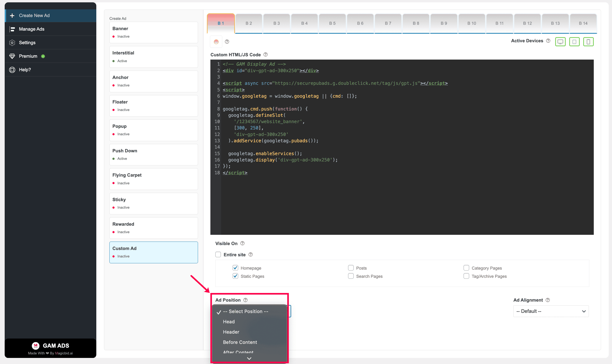Open the Ad Alignment Default dropdown
612x364 pixels.
551,311
